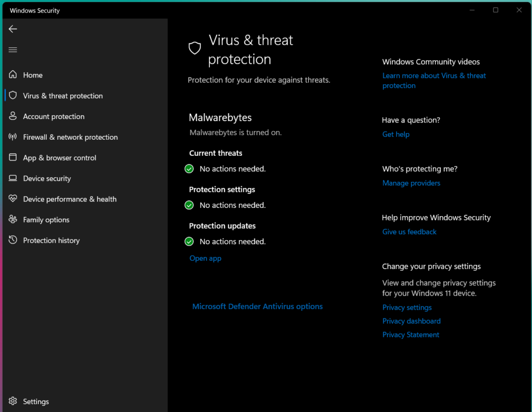The width and height of the screenshot is (532, 412).
Task: Open App & browser control
Action: 85,158
